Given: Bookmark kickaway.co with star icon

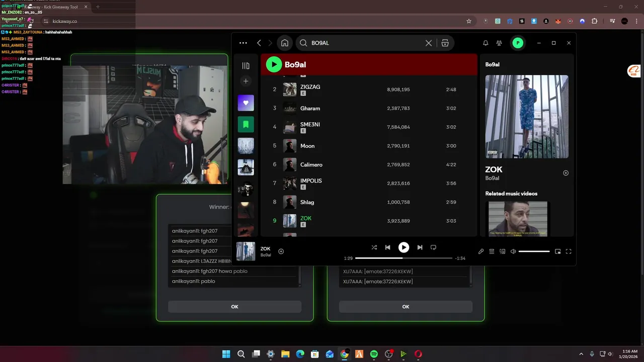Looking at the screenshot, I should [469, 21].
